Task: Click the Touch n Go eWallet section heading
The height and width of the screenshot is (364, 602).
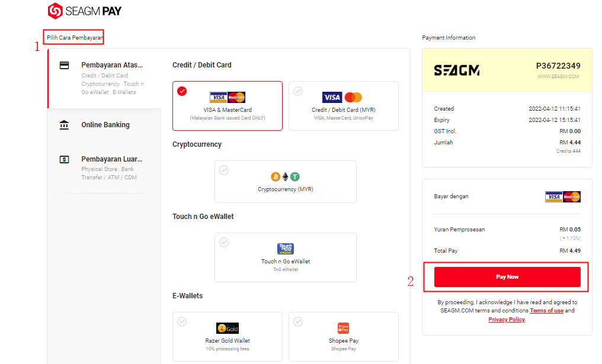Action: click(203, 217)
